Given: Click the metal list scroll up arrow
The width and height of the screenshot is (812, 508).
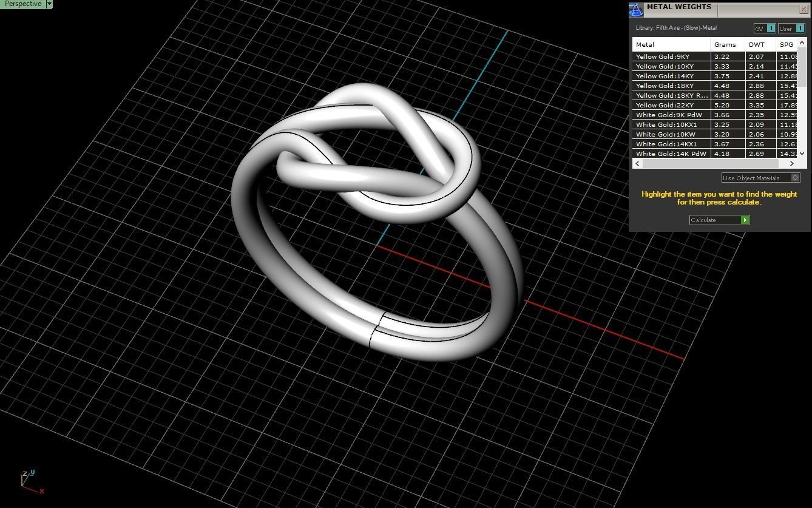Looking at the screenshot, I should coord(802,42).
